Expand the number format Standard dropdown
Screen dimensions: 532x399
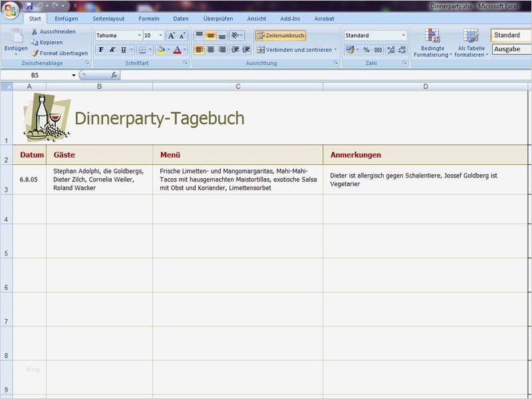[x=403, y=36]
